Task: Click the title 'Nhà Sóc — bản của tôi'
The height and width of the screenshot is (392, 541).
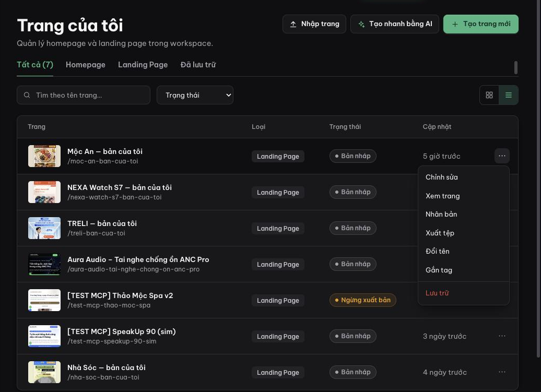Action: [107, 367]
